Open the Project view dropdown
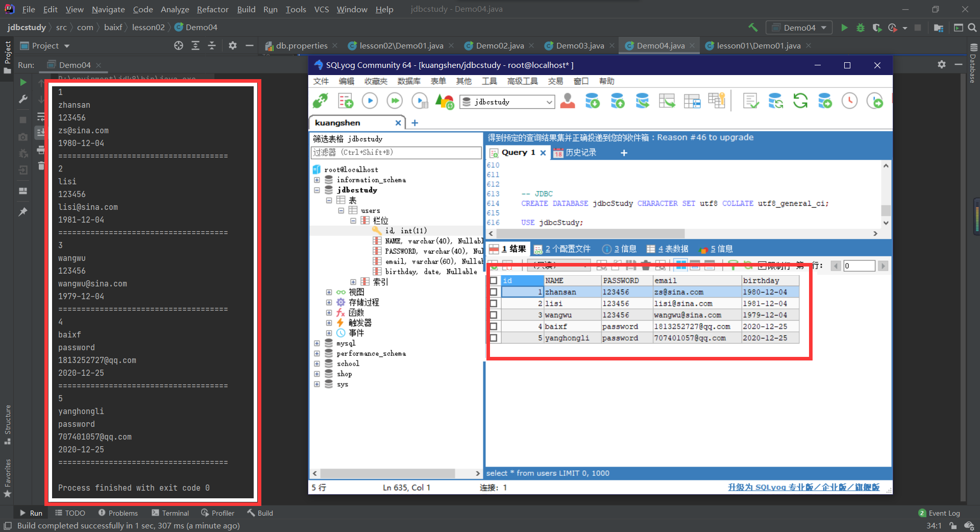 (x=45, y=45)
